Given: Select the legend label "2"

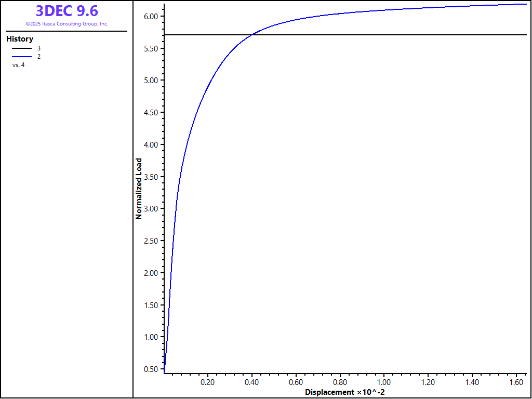Looking at the screenshot, I should coord(39,56).
